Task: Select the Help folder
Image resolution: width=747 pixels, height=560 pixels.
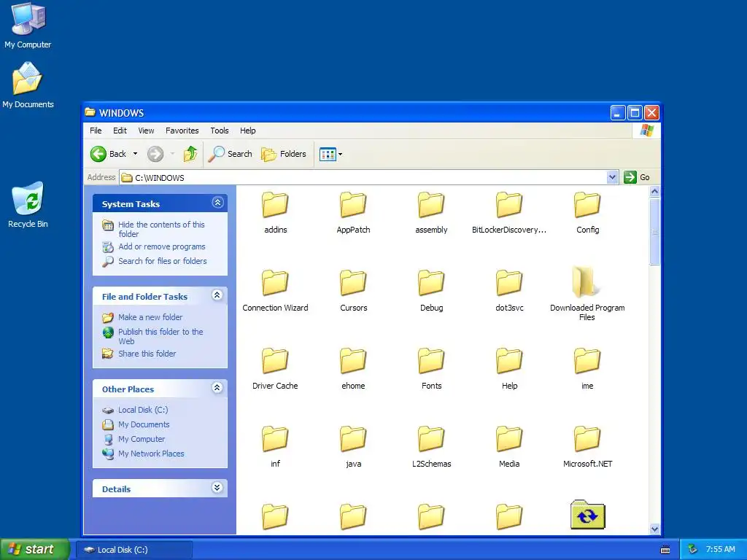Action: pos(509,368)
